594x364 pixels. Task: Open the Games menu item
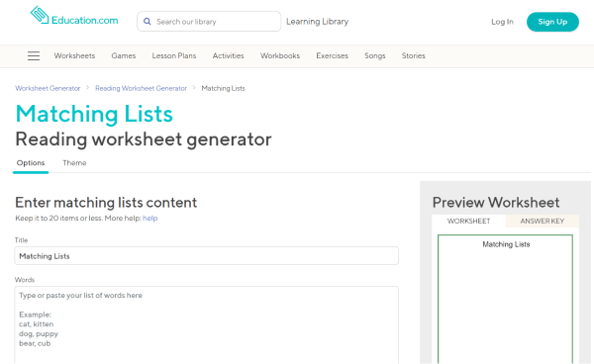pos(124,56)
